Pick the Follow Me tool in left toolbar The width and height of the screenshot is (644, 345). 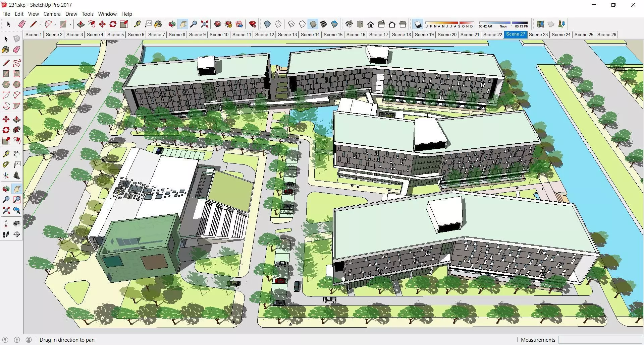point(17,130)
